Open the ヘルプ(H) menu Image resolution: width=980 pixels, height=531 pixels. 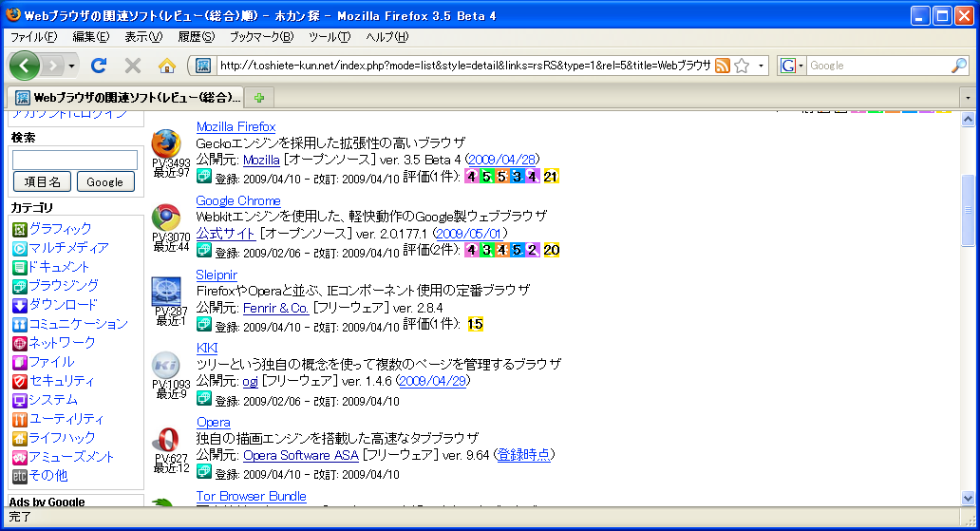pyautogui.click(x=386, y=37)
